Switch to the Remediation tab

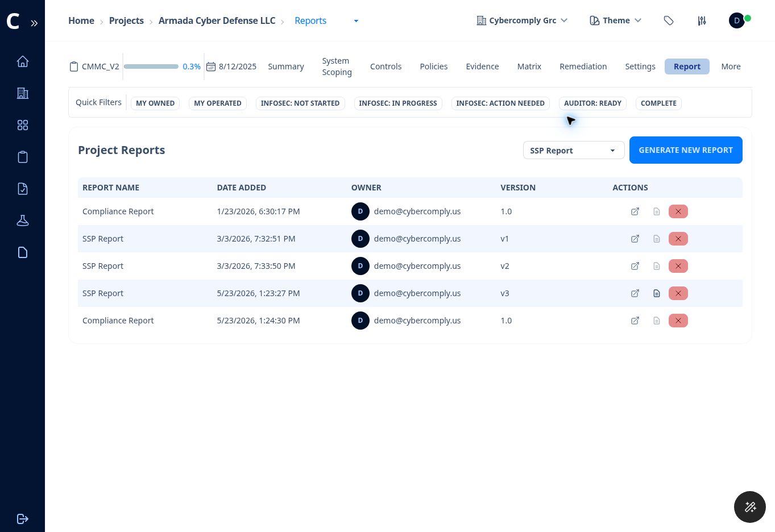pyautogui.click(x=583, y=66)
